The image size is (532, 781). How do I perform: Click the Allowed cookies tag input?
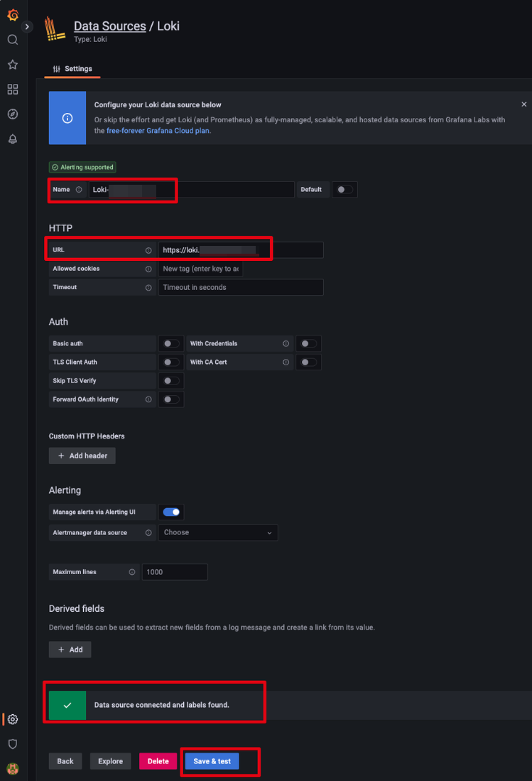point(200,269)
